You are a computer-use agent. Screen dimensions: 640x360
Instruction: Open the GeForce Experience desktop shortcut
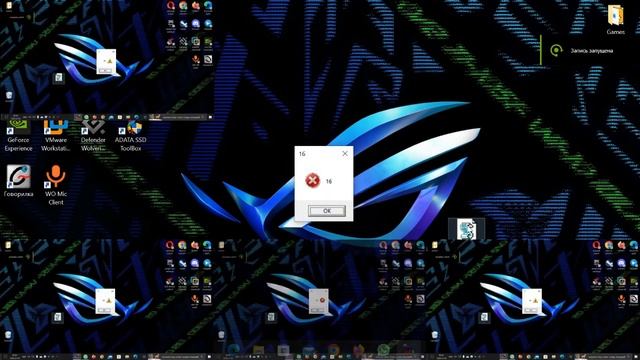coord(18,136)
